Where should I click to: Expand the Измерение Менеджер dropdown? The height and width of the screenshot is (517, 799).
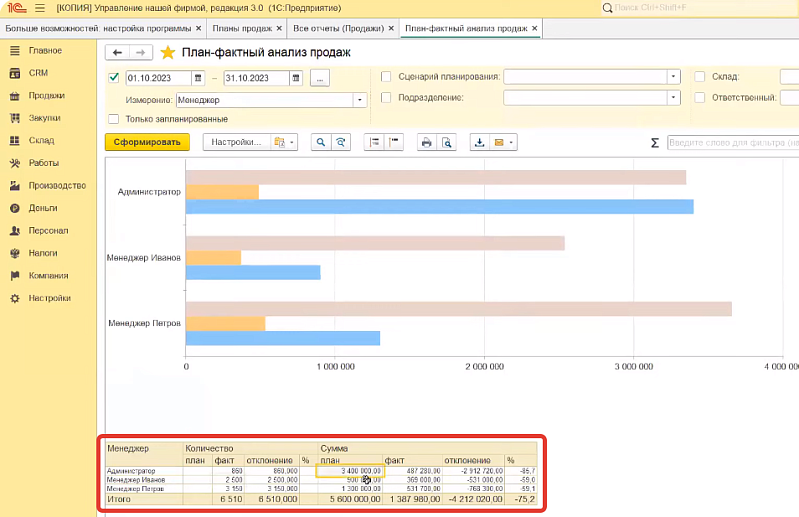[x=360, y=100]
